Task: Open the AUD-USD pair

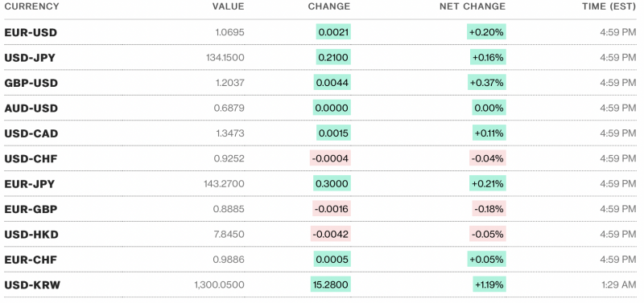Action: [31, 109]
